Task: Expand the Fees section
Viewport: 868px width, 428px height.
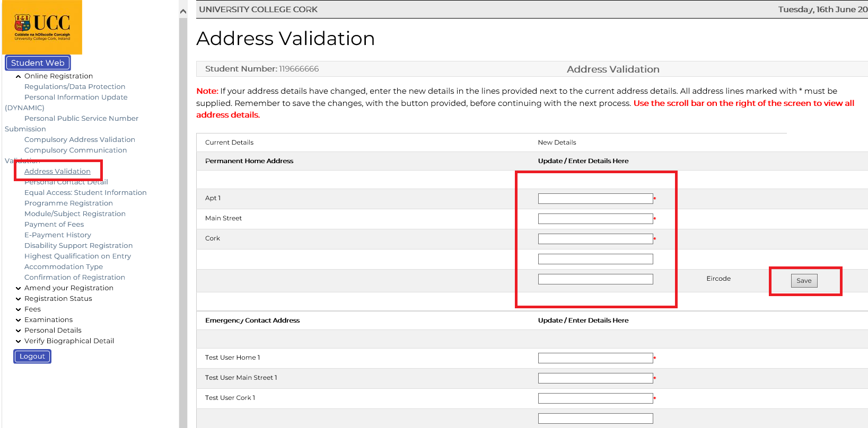Action: point(18,309)
